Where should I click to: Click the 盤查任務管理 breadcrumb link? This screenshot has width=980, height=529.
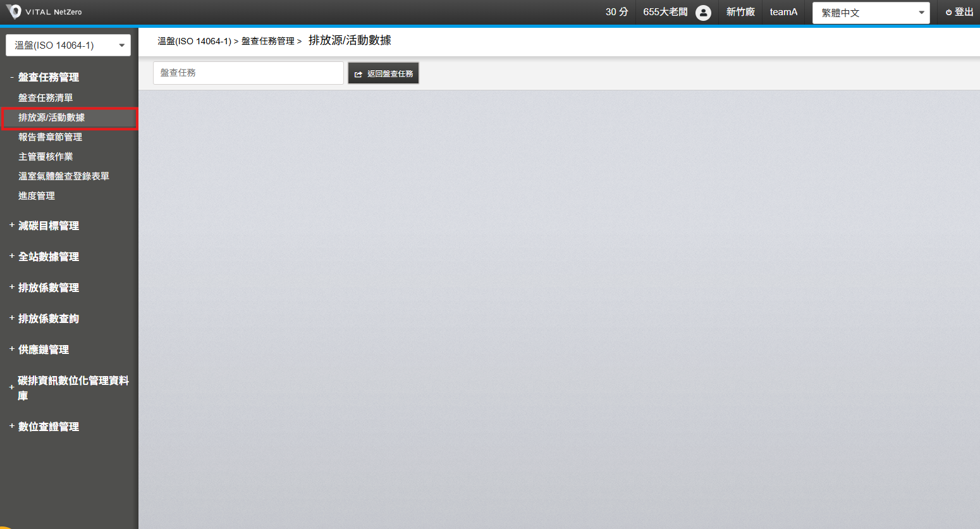pos(267,41)
